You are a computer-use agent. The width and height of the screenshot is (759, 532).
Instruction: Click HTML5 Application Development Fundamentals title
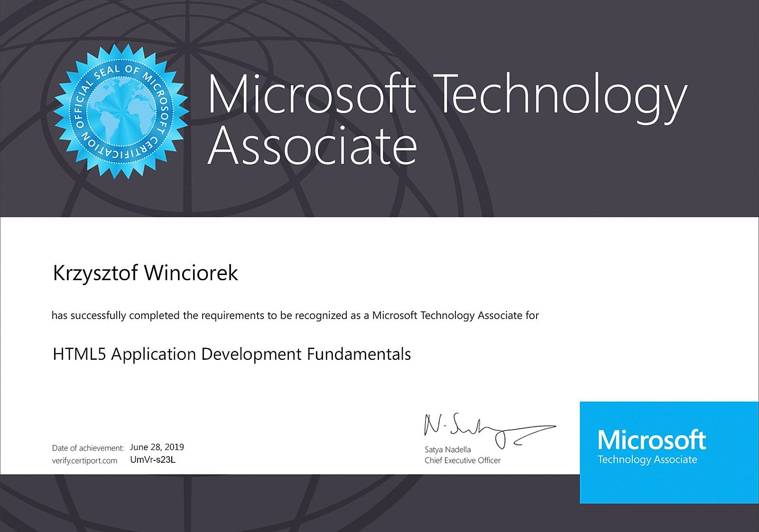point(231,354)
